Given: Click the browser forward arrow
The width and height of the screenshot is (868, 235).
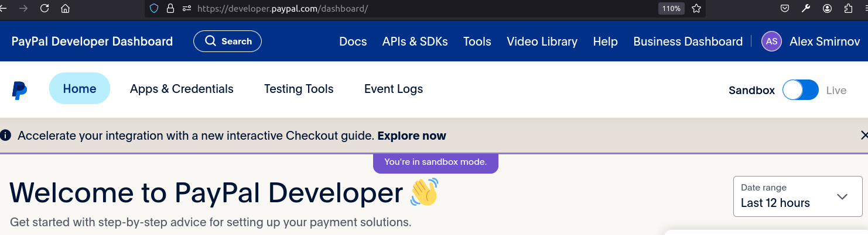Looking at the screenshot, I should point(23,9).
